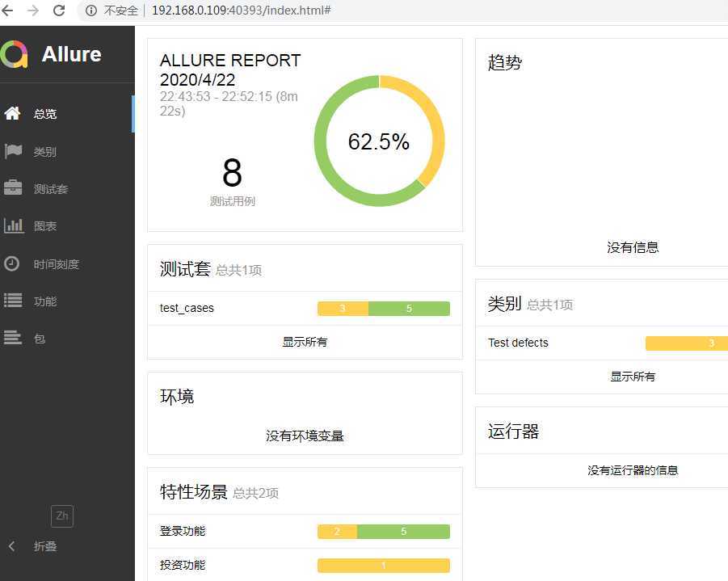This screenshot has height=581, width=728.
Task: Open the test_cases suite row
Action: [305, 309]
